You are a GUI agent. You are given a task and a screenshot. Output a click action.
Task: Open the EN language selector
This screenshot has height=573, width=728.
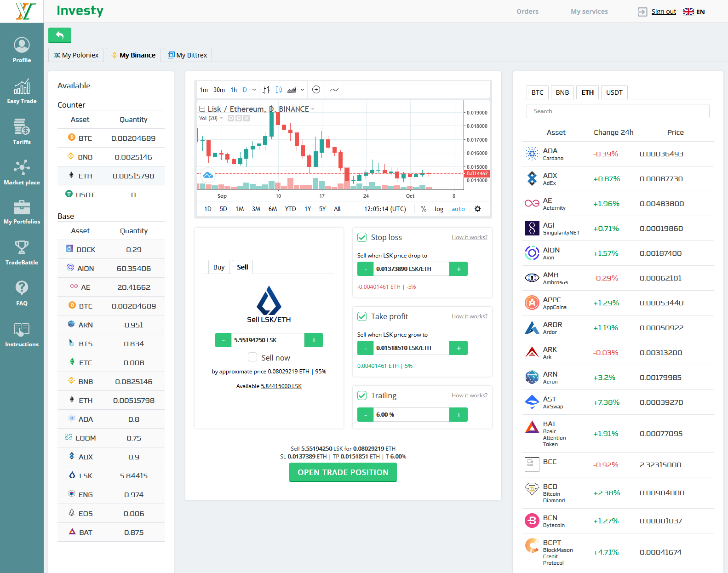694,11
